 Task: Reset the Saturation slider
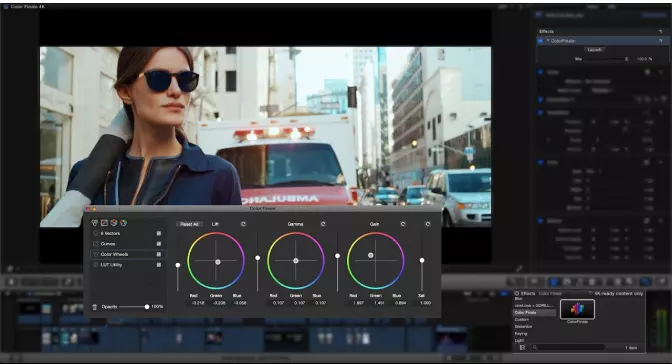[428, 224]
